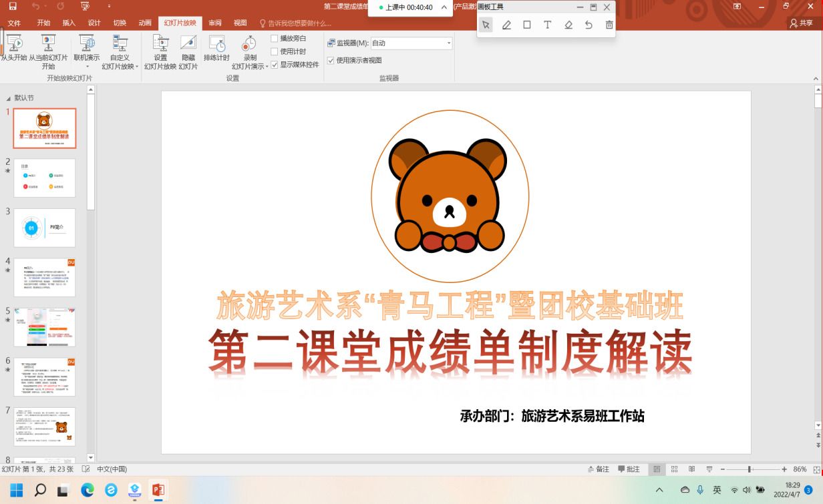The width and height of the screenshot is (823, 504).
Task: Select the pointer tool in 画板工具
Action: coord(486,25)
